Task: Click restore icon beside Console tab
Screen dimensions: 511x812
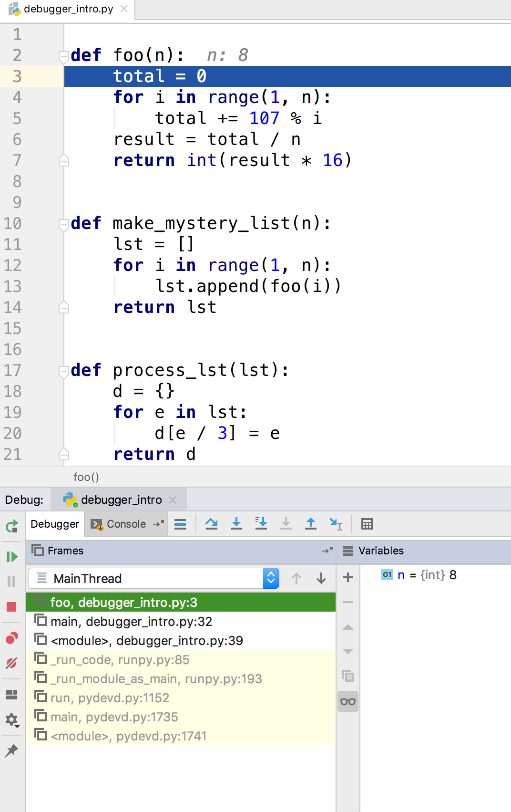Action: pos(159,523)
